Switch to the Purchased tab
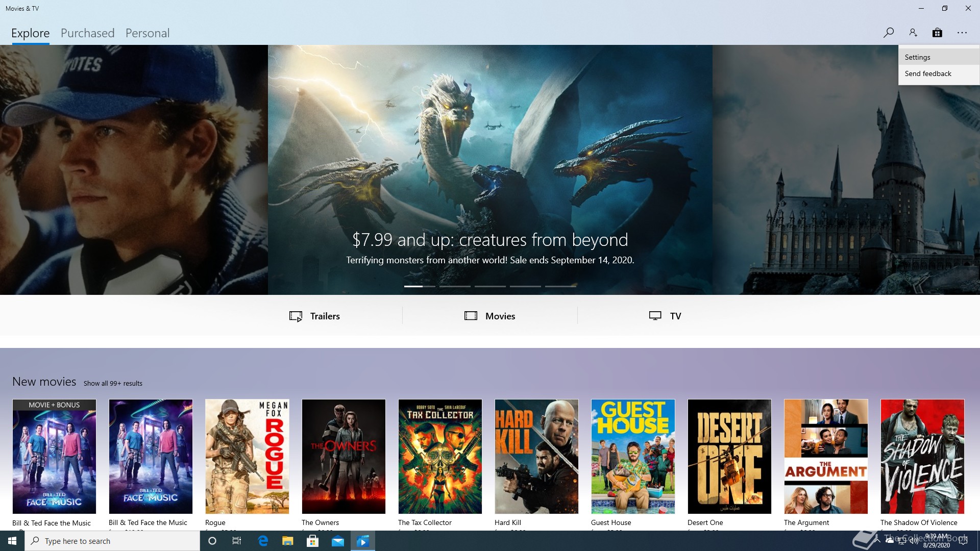980x551 pixels. 88,33
